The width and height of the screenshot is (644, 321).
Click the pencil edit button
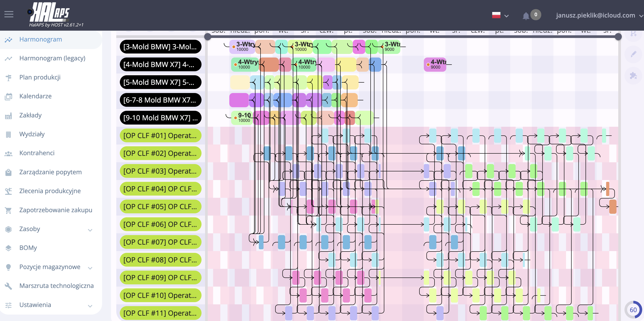[x=633, y=54]
